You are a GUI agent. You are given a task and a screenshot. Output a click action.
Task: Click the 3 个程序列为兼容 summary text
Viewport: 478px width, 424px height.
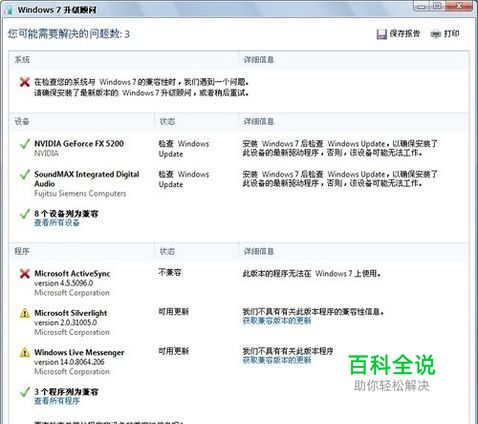pyautogui.click(x=66, y=392)
